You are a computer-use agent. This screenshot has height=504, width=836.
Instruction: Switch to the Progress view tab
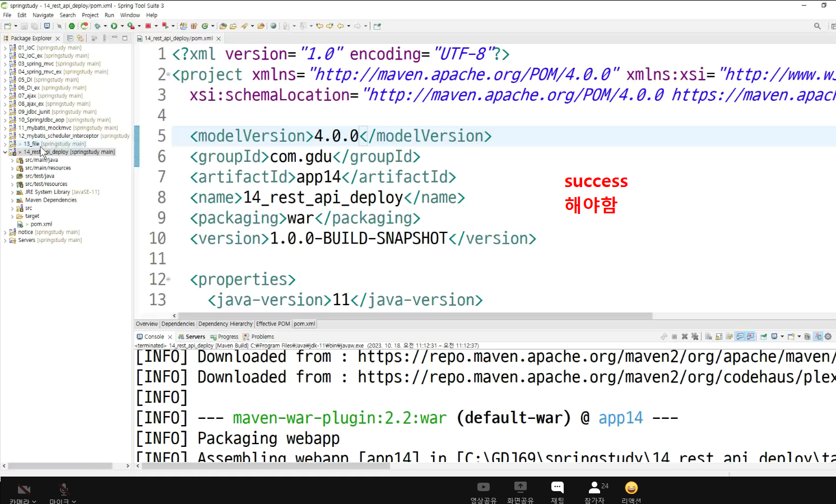point(224,337)
